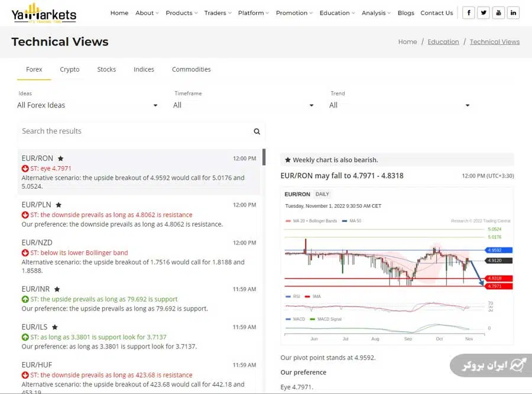Click the Search the results input field
The image size is (532, 394).
coord(118,131)
